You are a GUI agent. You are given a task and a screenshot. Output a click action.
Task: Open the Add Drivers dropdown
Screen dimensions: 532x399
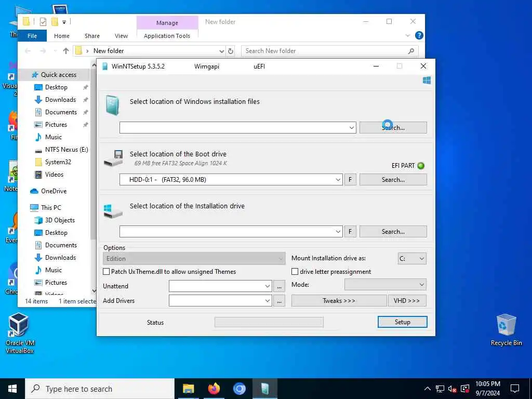click(x=268, y=301)
